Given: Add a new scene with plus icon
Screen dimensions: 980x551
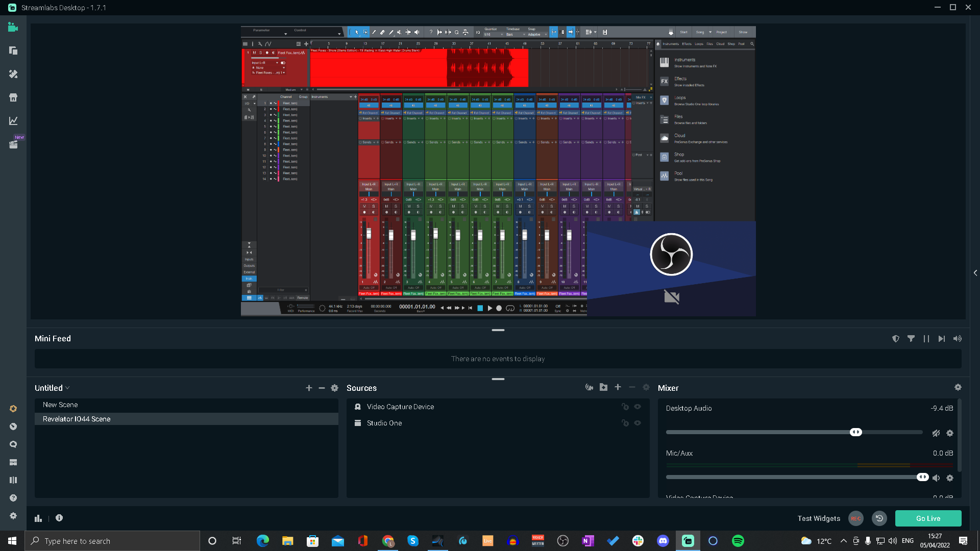Looking at the screenshot, I should click(309, 388).
